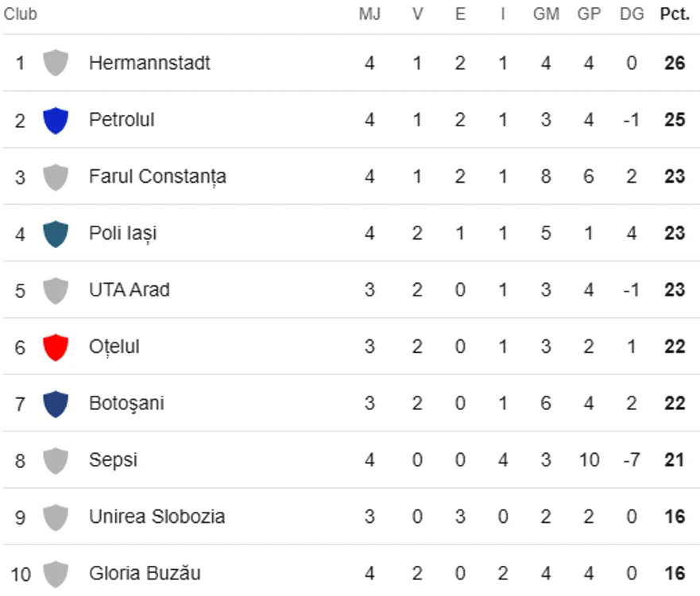Click the Sepsi grey shield crest
The width and height of the screenshot is (700, 596).
[x=56, y=460]
